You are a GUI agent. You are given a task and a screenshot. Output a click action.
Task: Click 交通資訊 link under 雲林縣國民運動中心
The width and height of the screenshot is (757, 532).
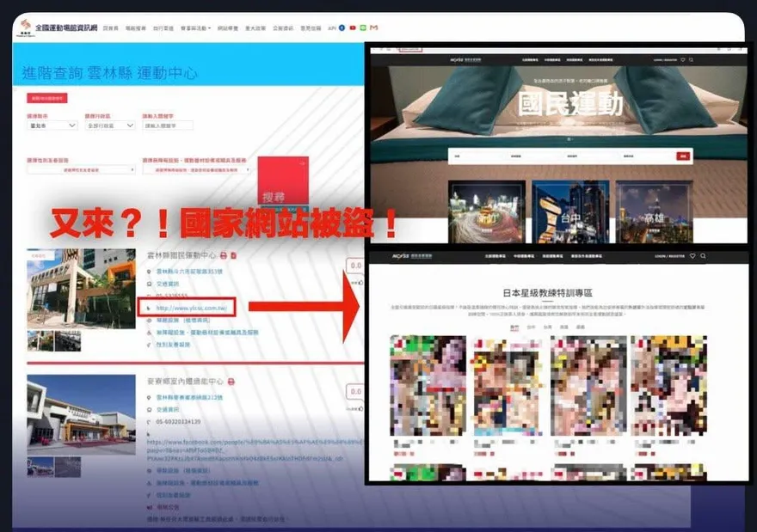click(x=168, y=284)
